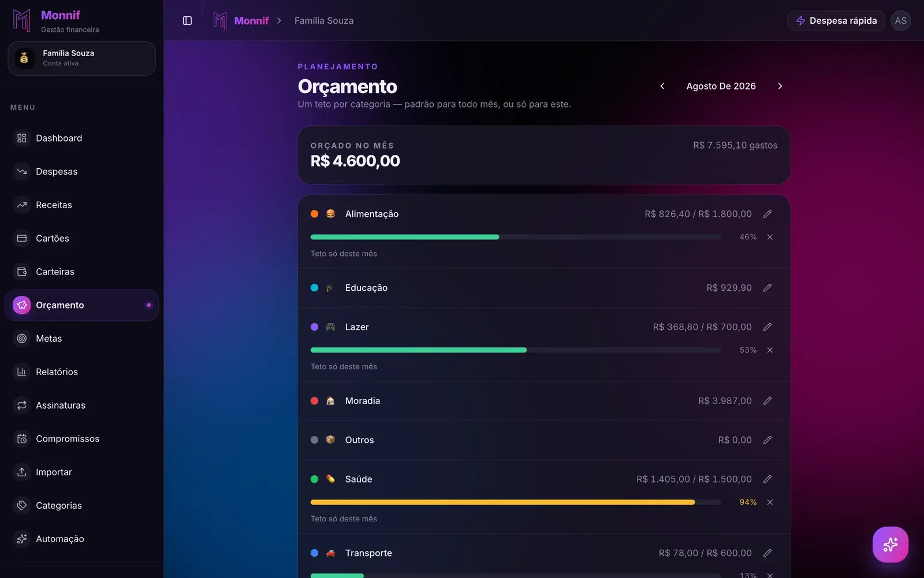Toggle the sidebar panel icon
This screenshot has width=924, height=578.
pos(187,21)
